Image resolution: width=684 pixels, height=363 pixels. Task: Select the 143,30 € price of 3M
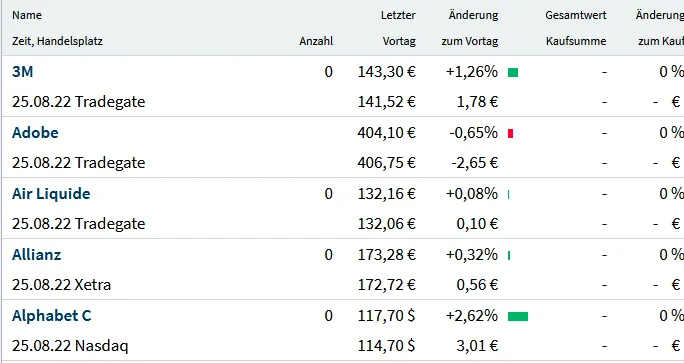[x=387, y=72]
